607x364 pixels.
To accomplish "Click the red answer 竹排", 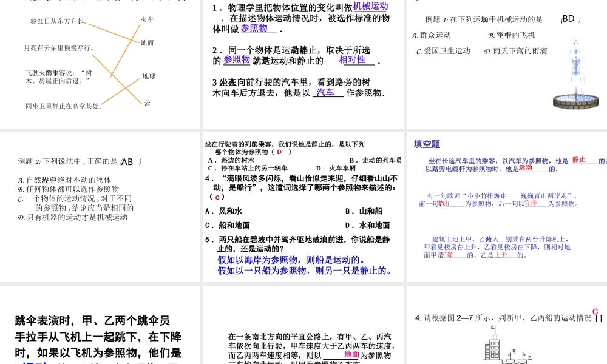I will (x=531, y=203).
